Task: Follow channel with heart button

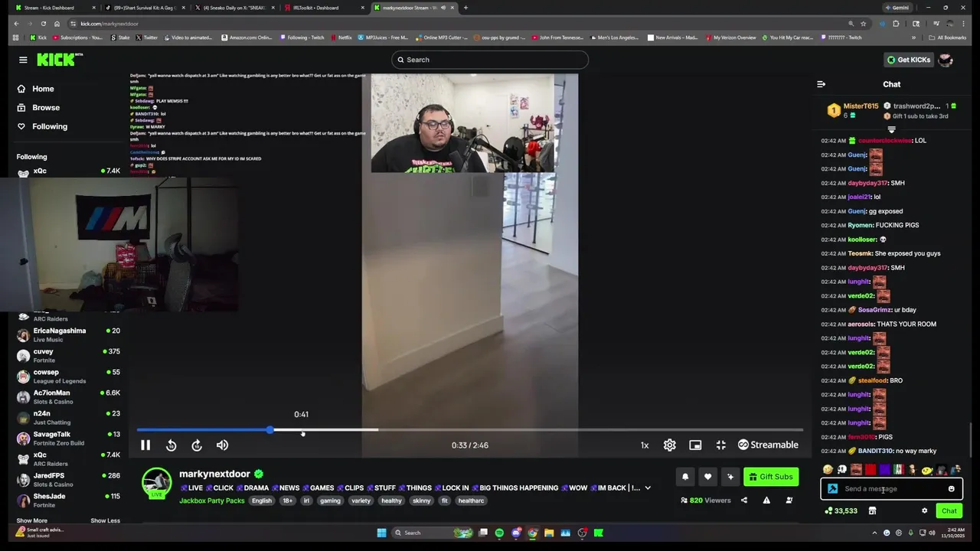Action: (707, 477)
